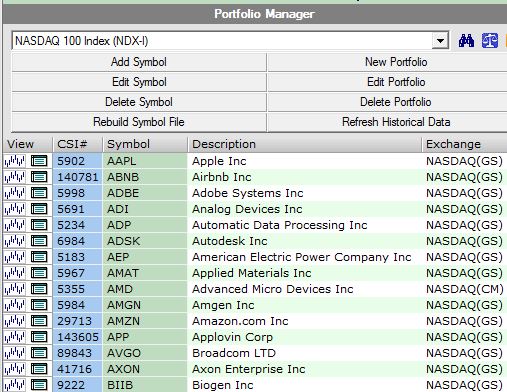Select Automatic Data Processing Inc description
507x392 pixels.
click(x=280, y=225)
